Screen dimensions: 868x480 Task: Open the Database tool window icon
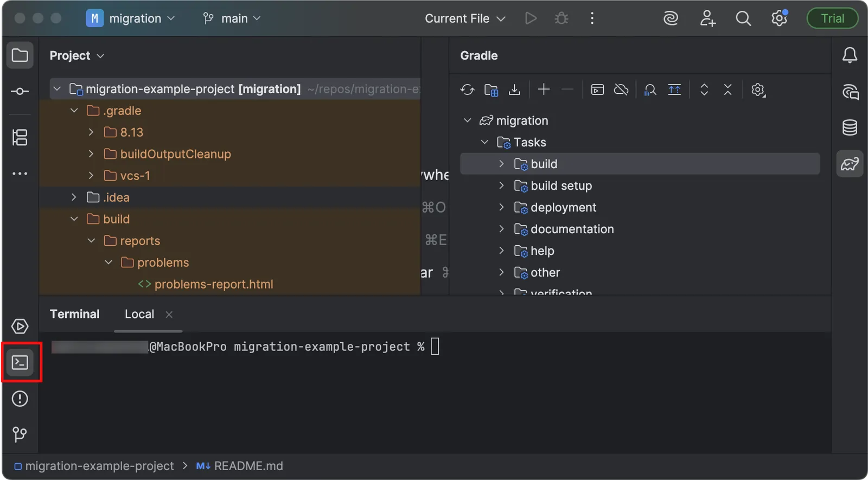coord(850,127)
